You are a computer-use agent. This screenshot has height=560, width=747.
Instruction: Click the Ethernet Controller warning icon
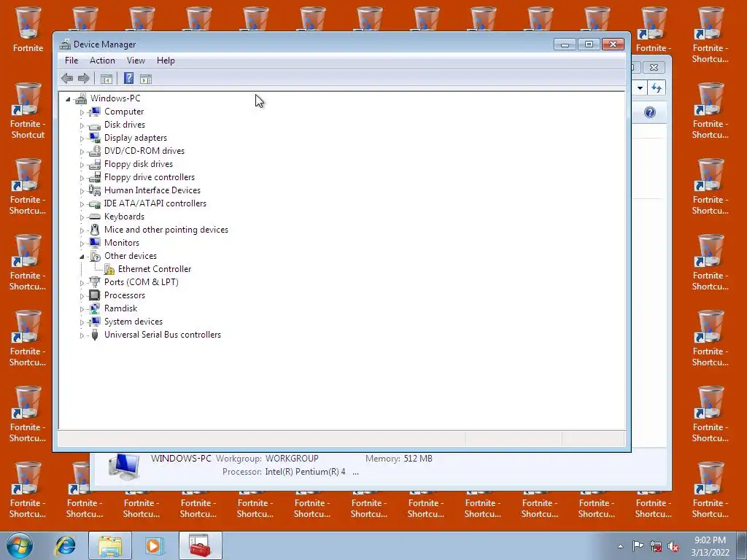click(109, 269)
